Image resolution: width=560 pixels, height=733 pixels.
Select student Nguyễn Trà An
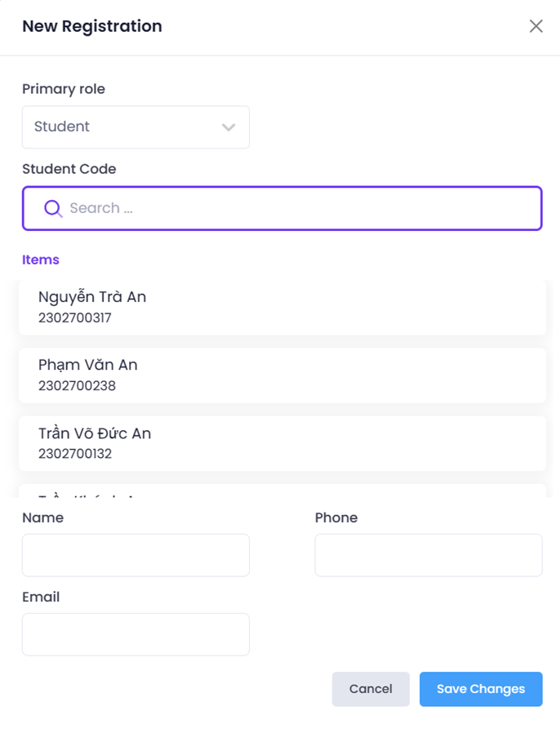[x=282, y=306]
